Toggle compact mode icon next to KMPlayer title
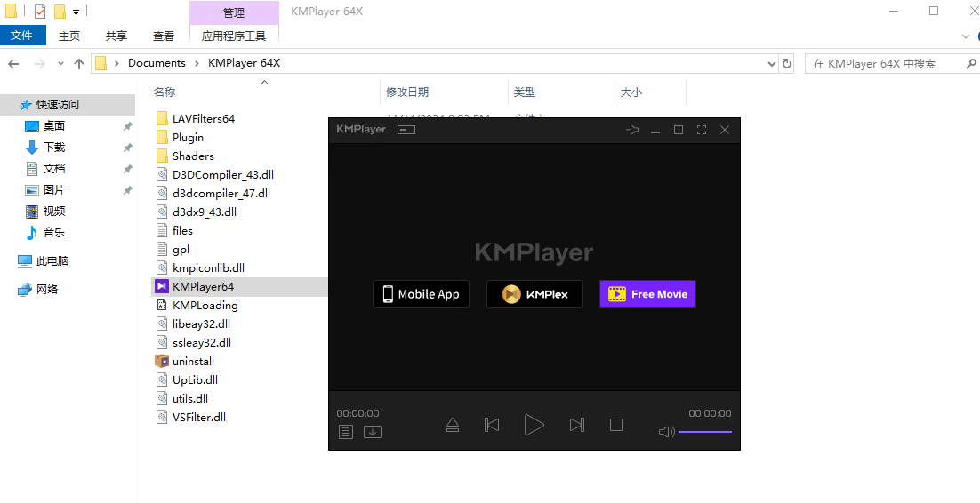 407,130
